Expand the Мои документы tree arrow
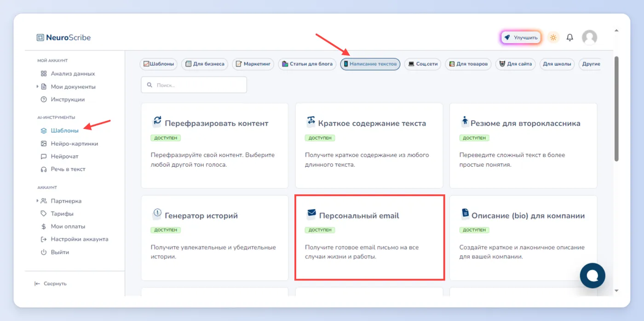This screenshot has height=321, width=644. [x=37, y=87]
